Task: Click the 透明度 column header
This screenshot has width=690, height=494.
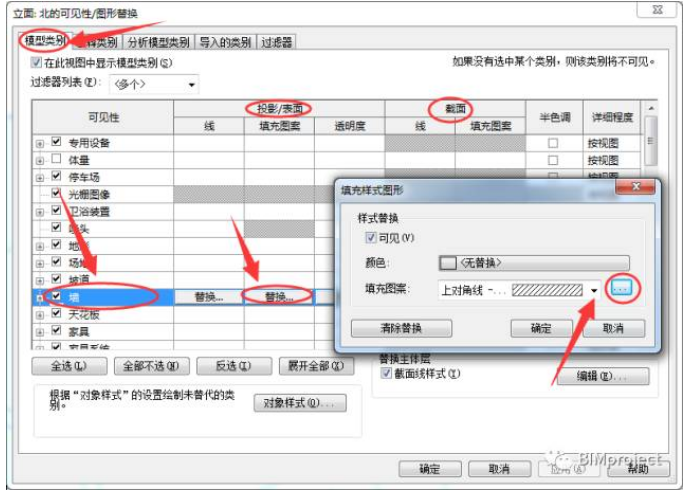Action: pyautogui.click(x=349, y=126)
